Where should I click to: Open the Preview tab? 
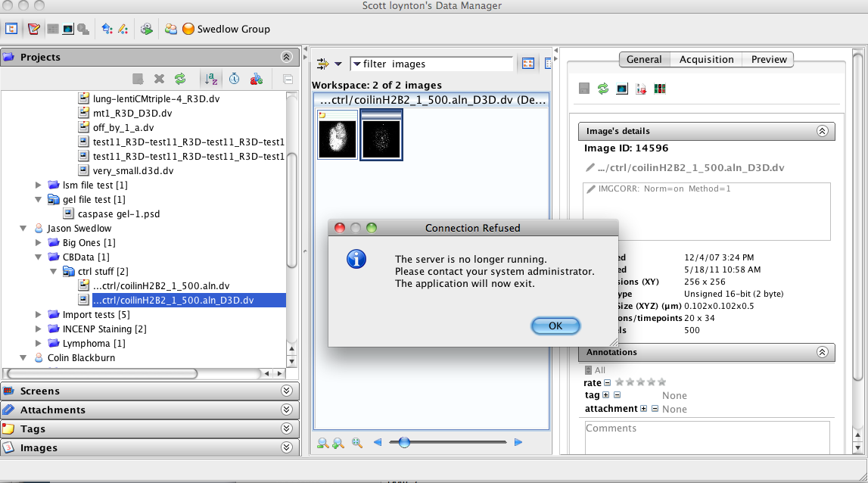[769, 59]
